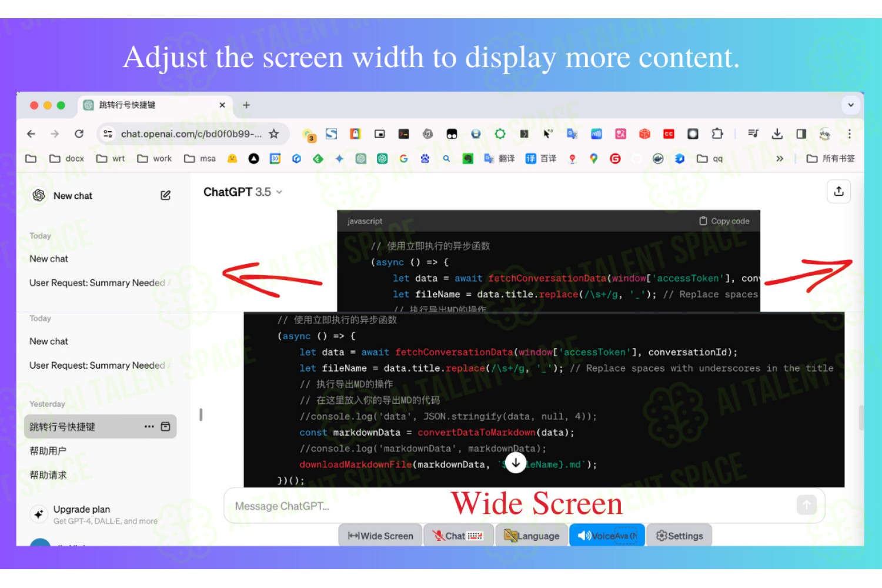Open the tab search chevron dropdown
The height and width of the screenshot is (588, 882).
click(850, 105)
